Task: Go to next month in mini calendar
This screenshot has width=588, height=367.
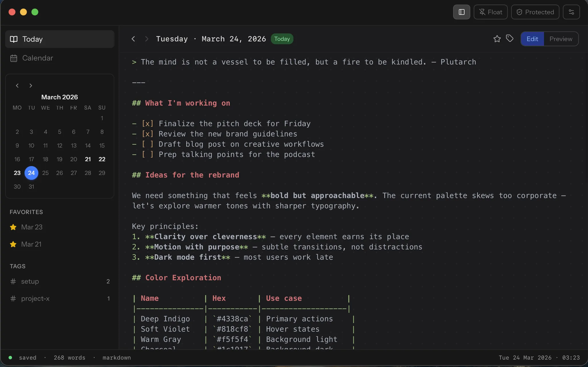Action: click(x=31, y=86)
